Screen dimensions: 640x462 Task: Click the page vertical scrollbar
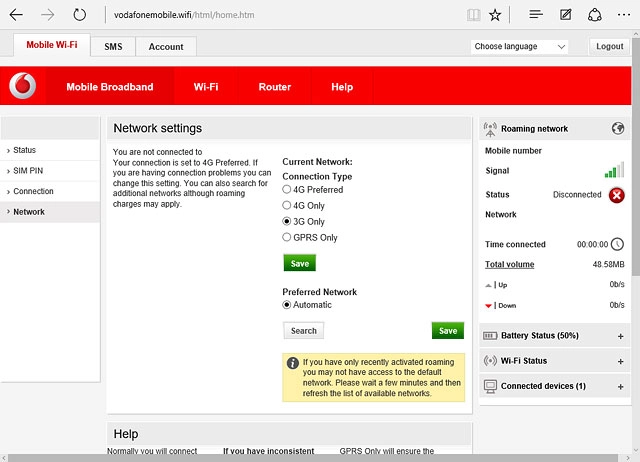635,250
